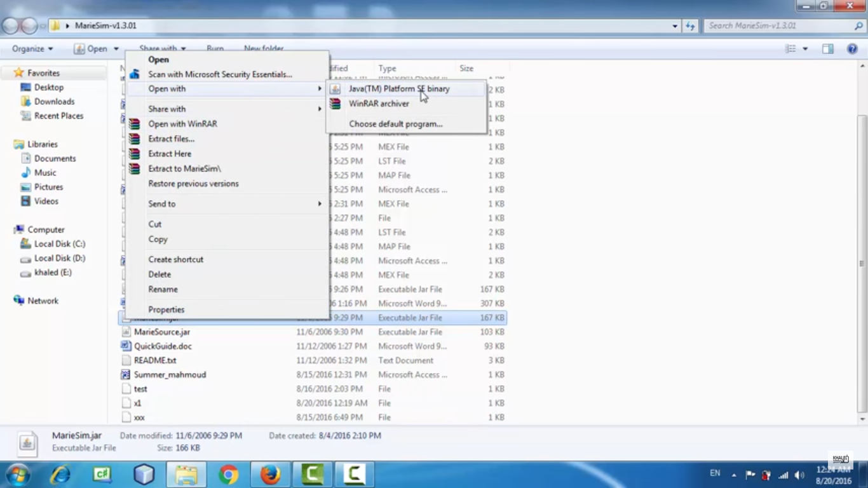Click Restore previous versions
Viewport: 868px width, 488px height.
tap(193, 184)
